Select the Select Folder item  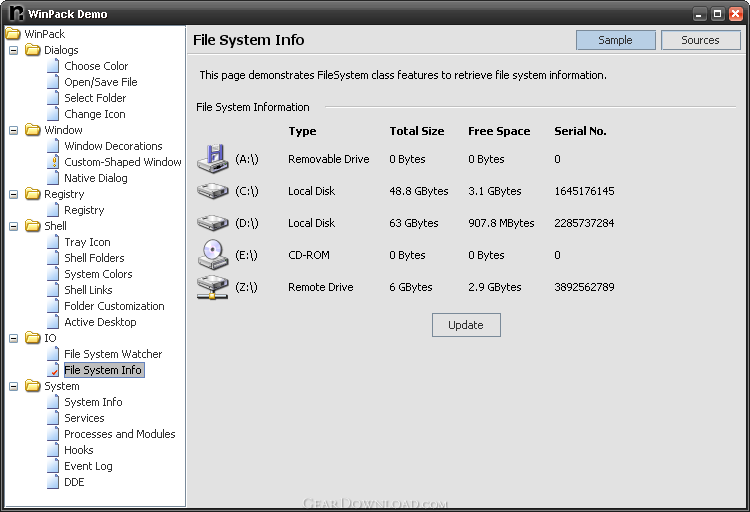95,98
